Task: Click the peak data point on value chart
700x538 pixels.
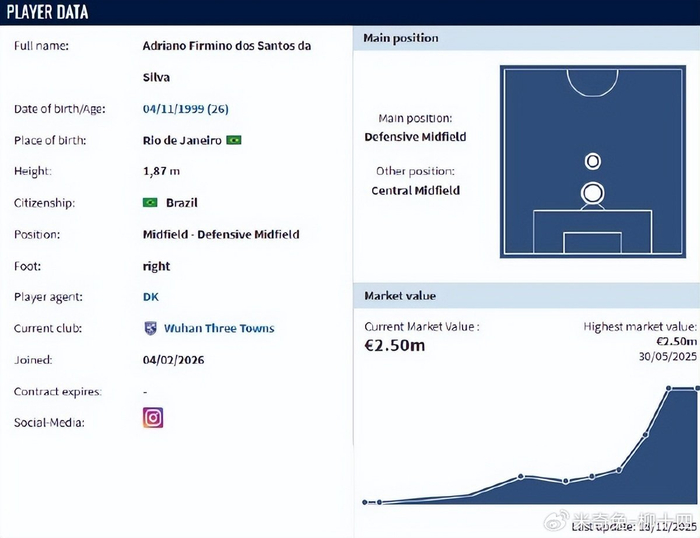Action: pyautogui.click(x=668, y=388)
